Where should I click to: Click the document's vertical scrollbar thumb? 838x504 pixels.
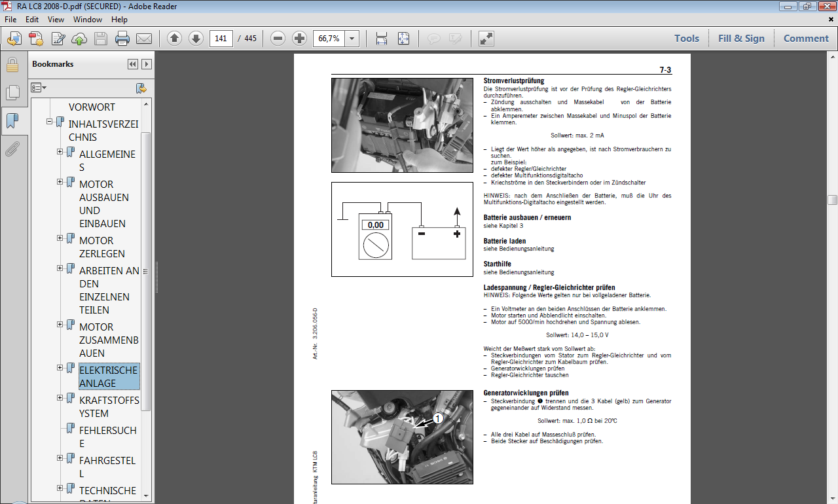tap(832, 200)
